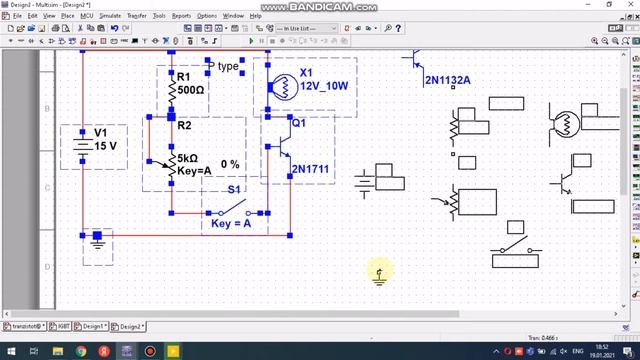Show hidden system tray icons
Viewport: 640px width, 360px height.
(x=496, y=351)
